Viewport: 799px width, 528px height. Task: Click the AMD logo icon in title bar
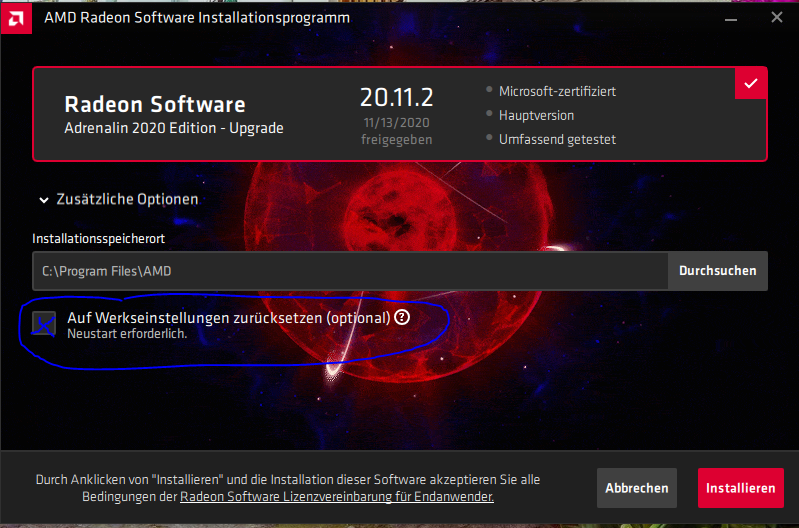point(16,17)
